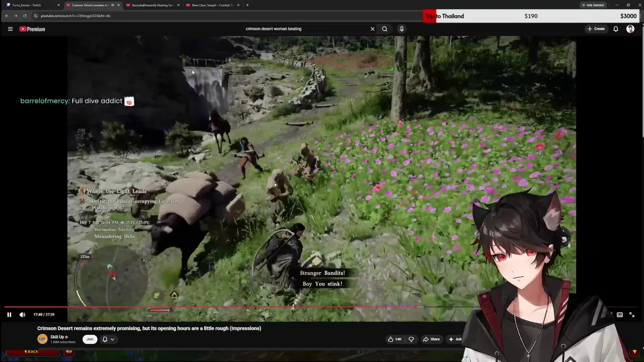Open the Create button
644x362 pixels.
(x=596, y=29)
